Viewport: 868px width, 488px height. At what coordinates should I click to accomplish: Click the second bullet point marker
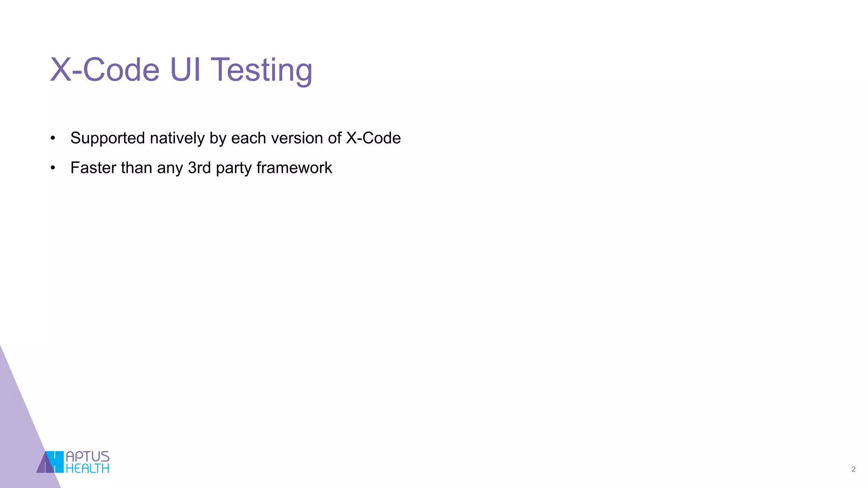[x=53, y=168]
